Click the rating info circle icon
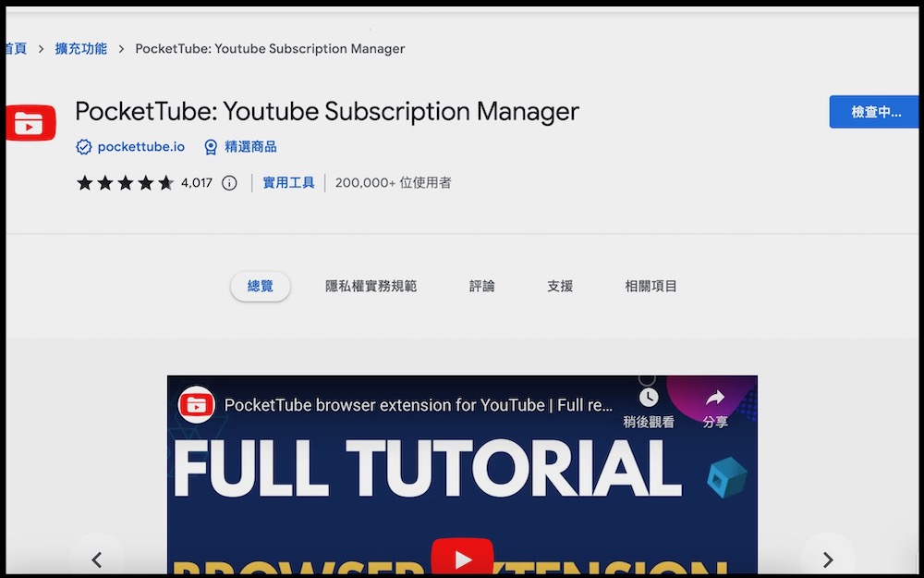 (x=229, y=183)
